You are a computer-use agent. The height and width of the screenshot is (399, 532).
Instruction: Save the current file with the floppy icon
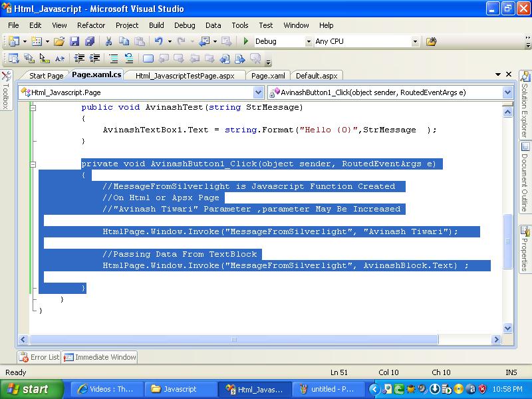[74, 41]
